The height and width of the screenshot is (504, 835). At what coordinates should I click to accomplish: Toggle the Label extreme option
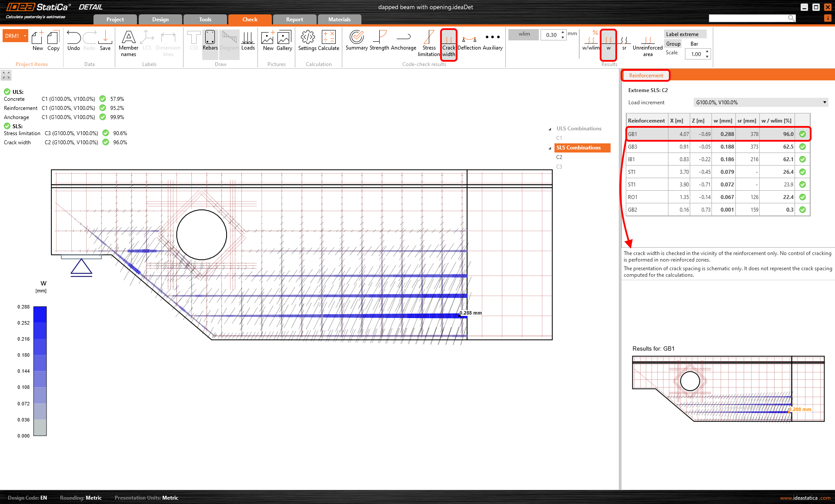tap(685, 34)
